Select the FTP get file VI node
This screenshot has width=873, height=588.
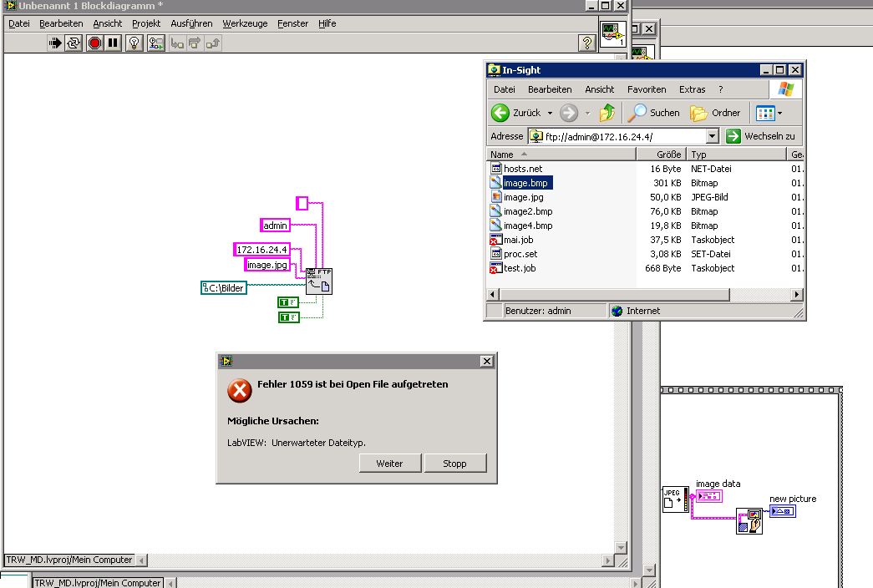click(x=319, y=281)
